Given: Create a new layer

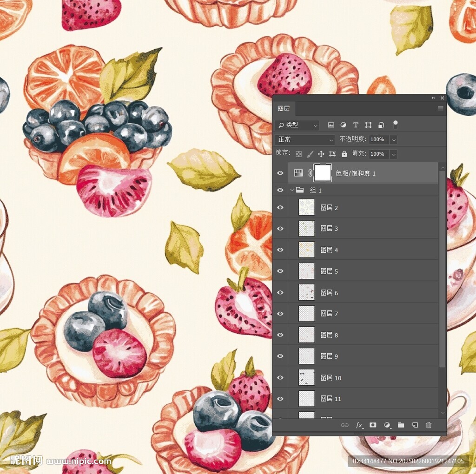Looking at the screenshot, I should click(x=415, y=425).
